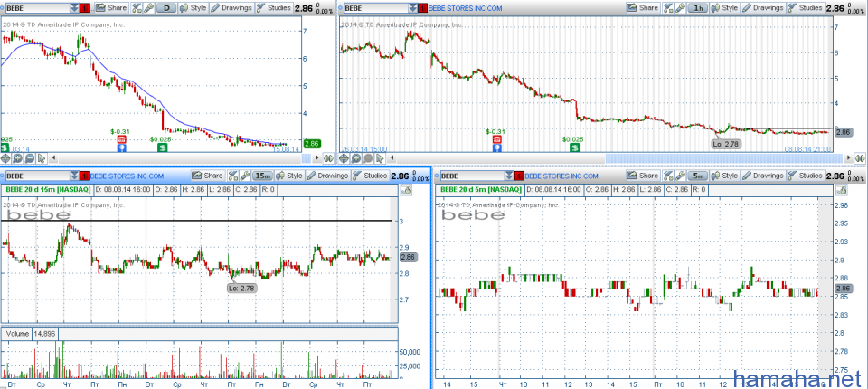Click blue event bulb icon on daily chart
The height and width of the screenshot is (389, 868).
(120, 147)
